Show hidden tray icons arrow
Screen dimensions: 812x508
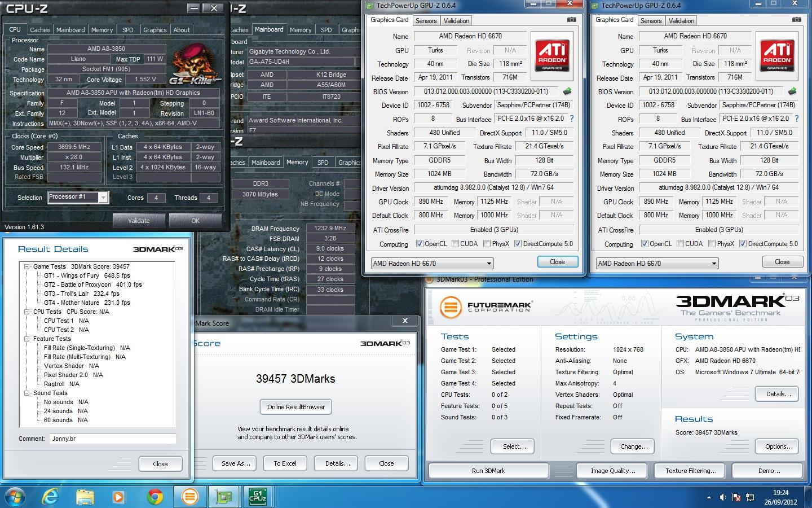click(x=709, y=497)
